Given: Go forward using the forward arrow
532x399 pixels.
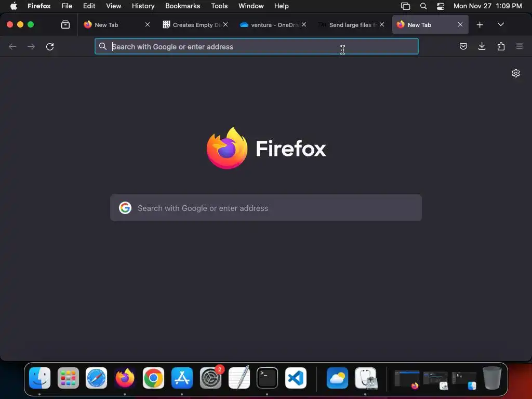Looking at the screenshot, I should point(31,46).
